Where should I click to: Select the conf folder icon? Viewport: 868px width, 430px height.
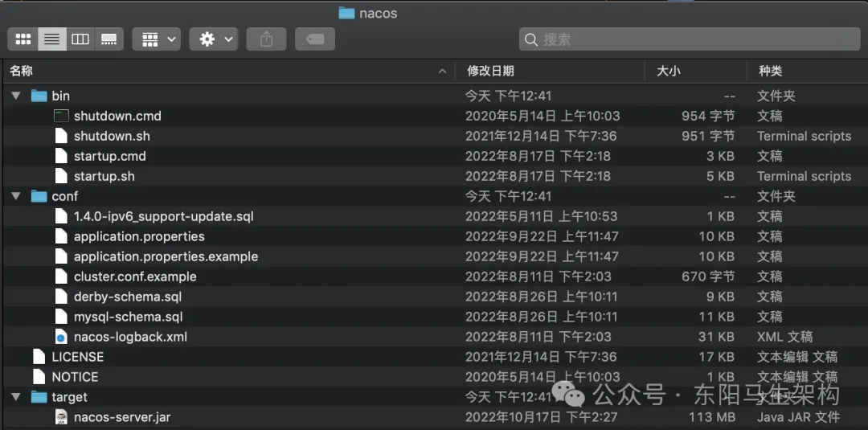[x=39, y=196]
